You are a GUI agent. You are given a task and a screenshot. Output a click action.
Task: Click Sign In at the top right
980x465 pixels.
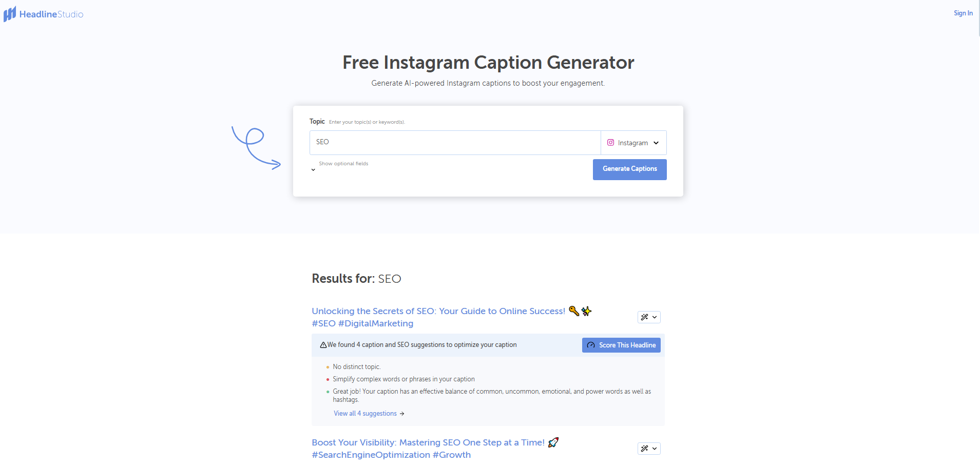(963, 13)
